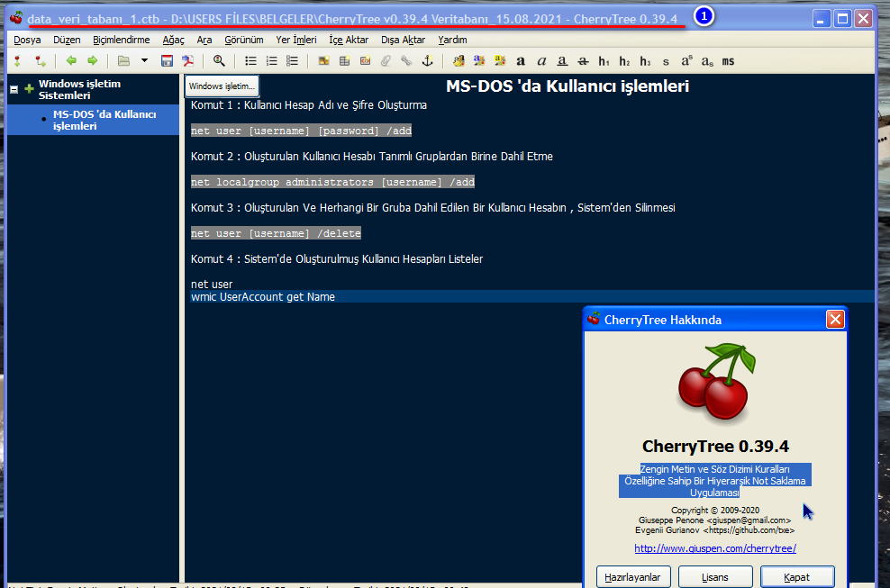
Task: Toggle monospace formatting
Action: point(728,61)
